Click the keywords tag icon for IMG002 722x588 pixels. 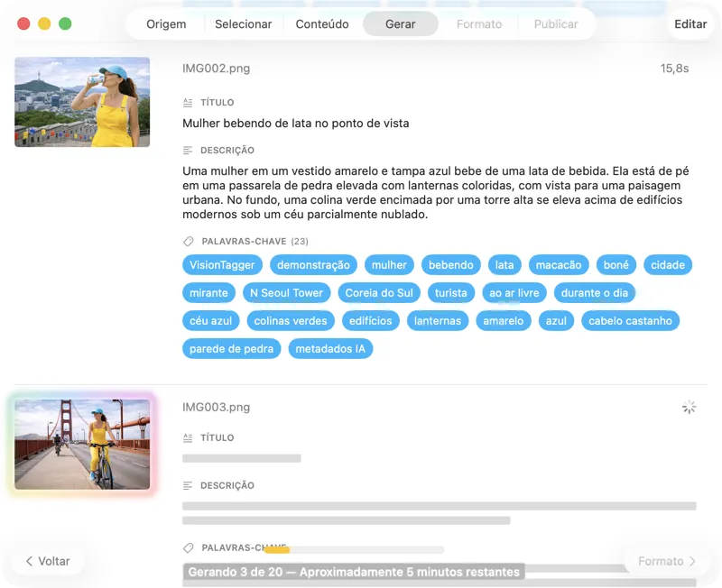(188, 242)
